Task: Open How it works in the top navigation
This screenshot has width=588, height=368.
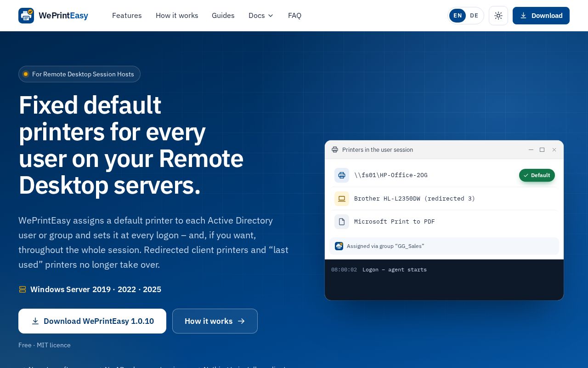Action: [177, 16]
